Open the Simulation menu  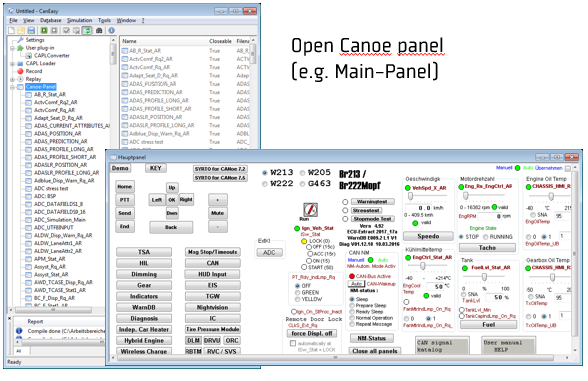80,20
